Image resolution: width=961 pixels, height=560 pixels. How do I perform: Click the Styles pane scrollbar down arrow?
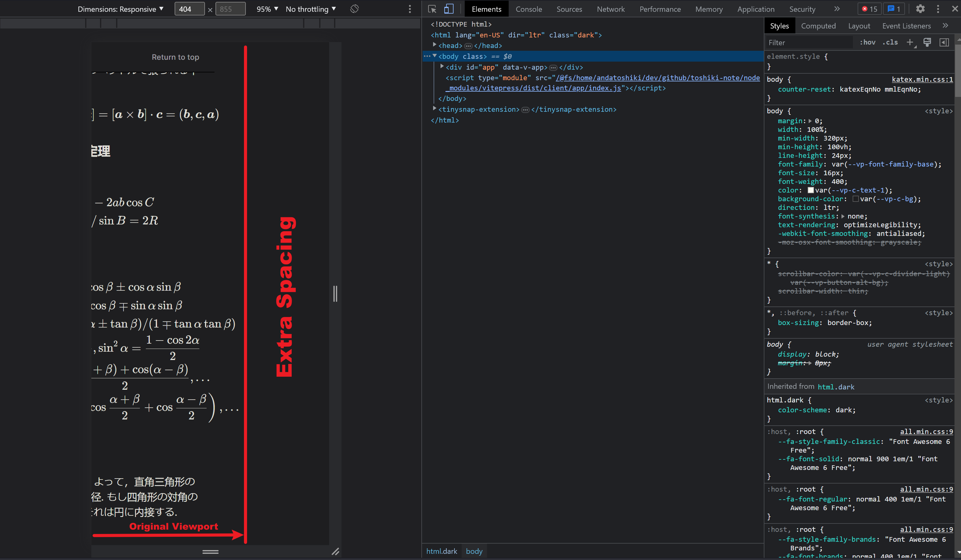pyautogui.click(x=958, y=552)
